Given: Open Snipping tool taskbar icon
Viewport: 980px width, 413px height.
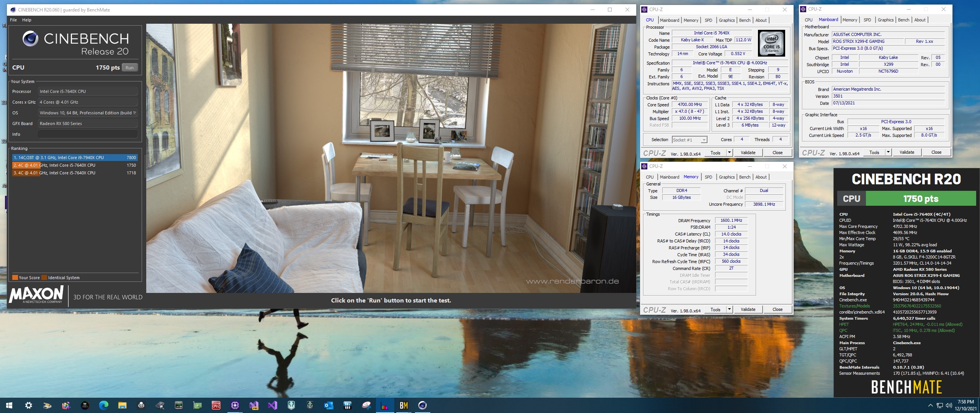Looking at the screenshot, I should point(366,405).
